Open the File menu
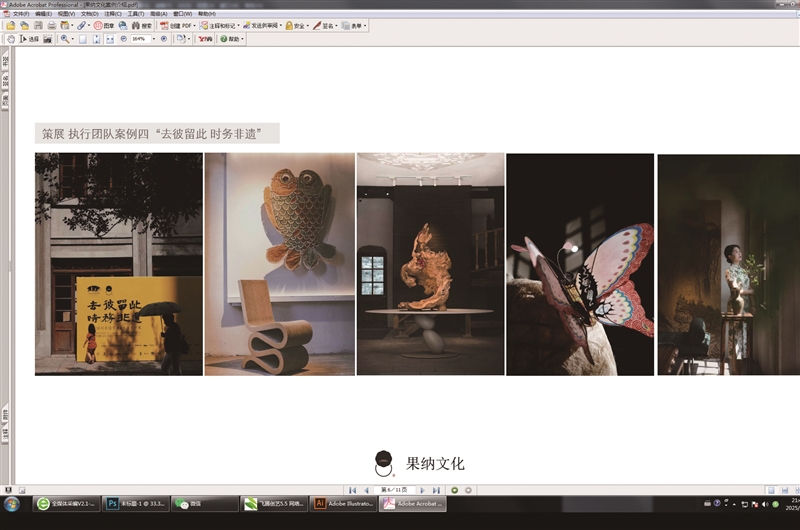 pos(18,14)
